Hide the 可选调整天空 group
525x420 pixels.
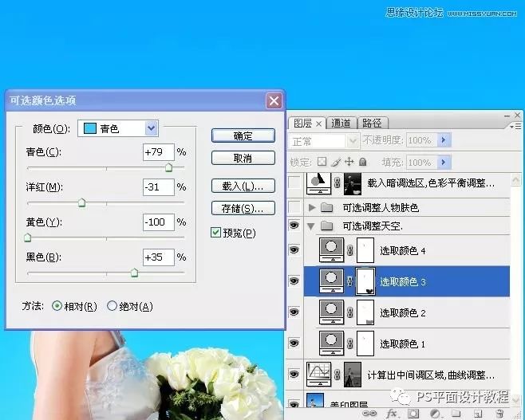click(x=294, y=226)
